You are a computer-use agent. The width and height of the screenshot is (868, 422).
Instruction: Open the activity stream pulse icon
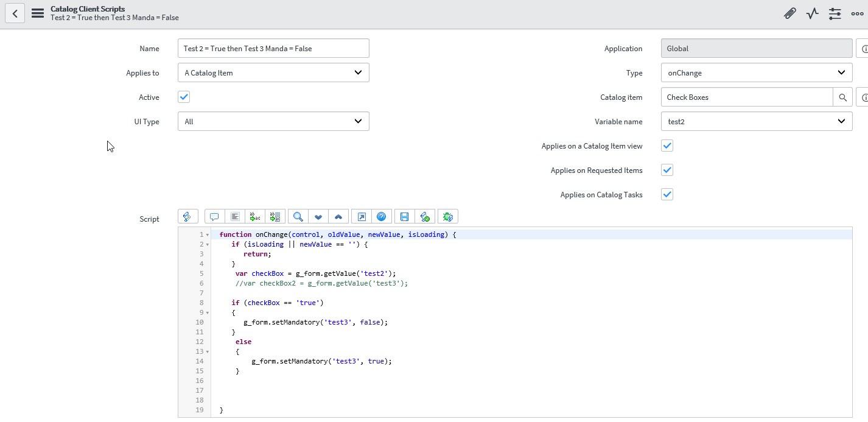point(813,13)
